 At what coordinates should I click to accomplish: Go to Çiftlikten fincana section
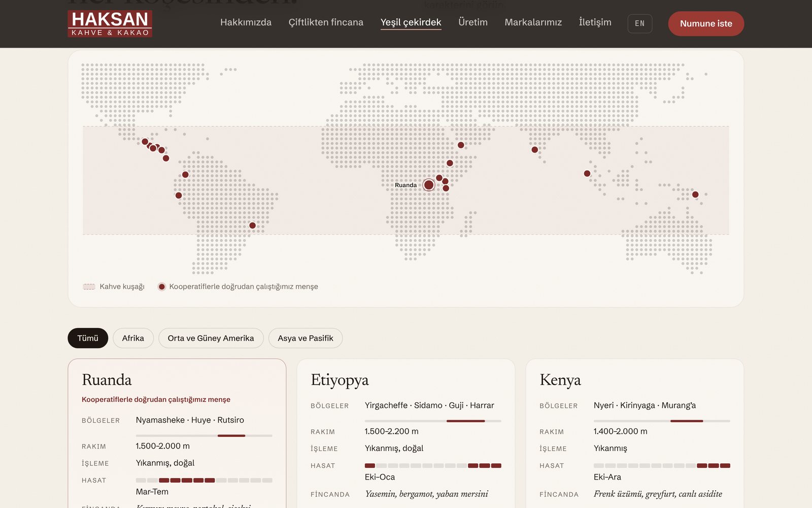coord(326,22)
